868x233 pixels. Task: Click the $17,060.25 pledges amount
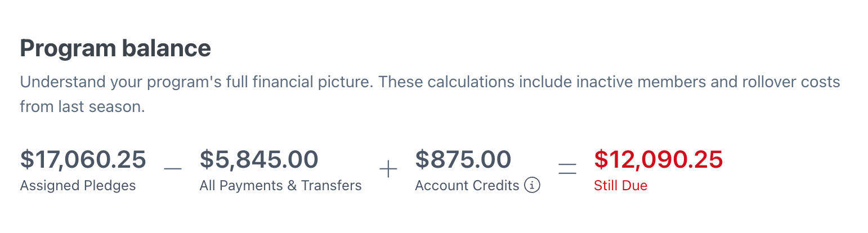coord(83,159)
